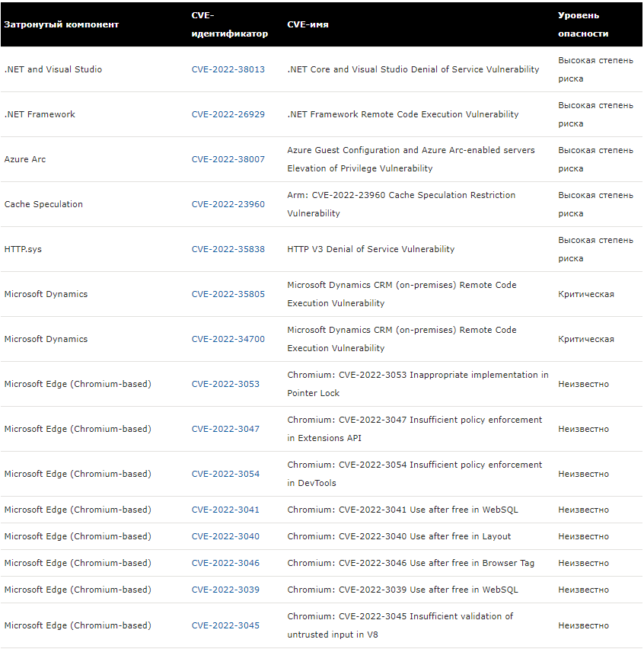644x649 pixels.
Task: Click CVE name in the CVE-2022-34700 row
Action: [x=402, y=340]
